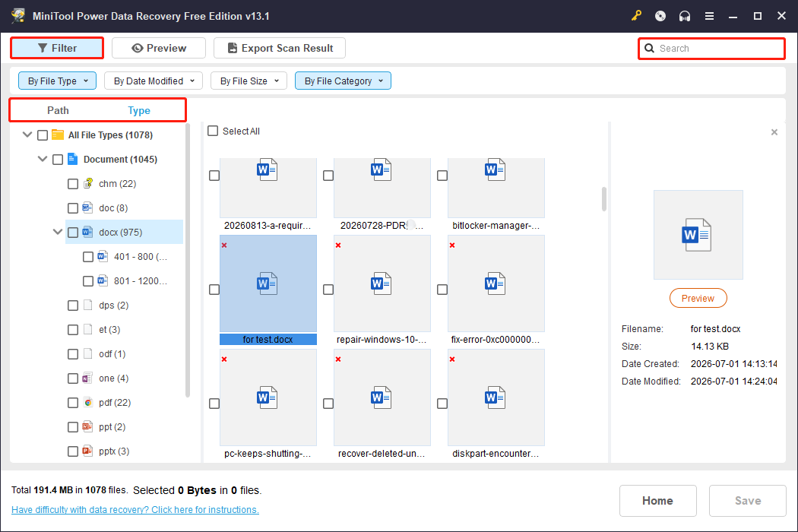Image resolution: width=798 pixels, height=532 pixels.
Task: Click the docx Word icon in the tree
Action: point(87,232)
